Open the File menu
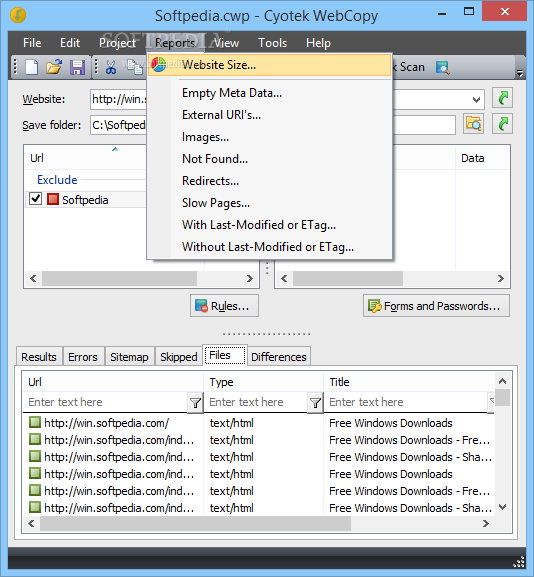This screenshot has width=534, height=577. pos(32,43)
